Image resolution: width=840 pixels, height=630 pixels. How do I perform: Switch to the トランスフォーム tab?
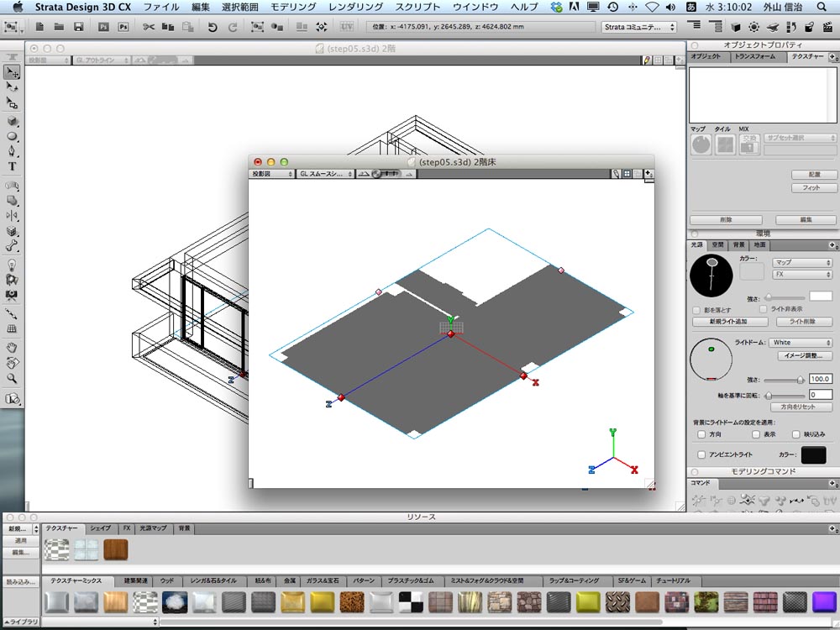coord(755,56)
